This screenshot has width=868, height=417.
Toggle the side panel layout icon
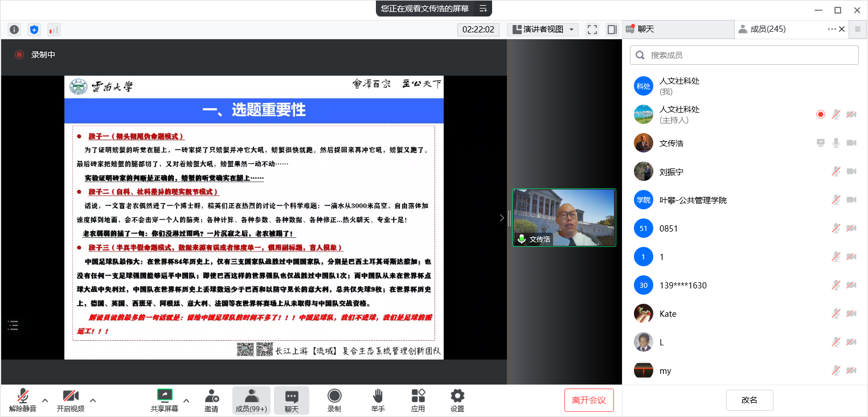(x=612, y=30)
